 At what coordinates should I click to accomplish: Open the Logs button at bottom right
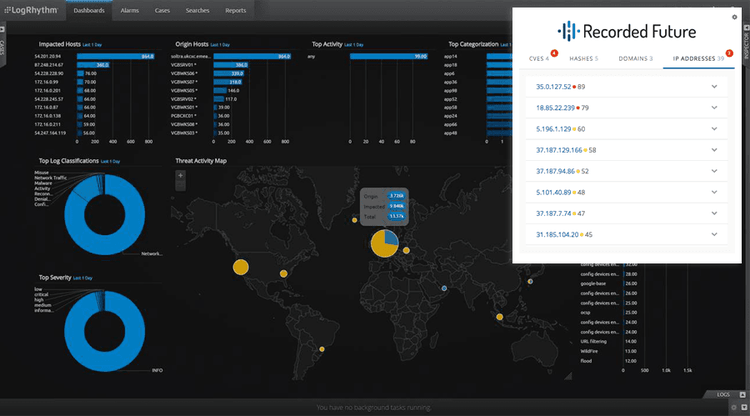tap(723, 394)
